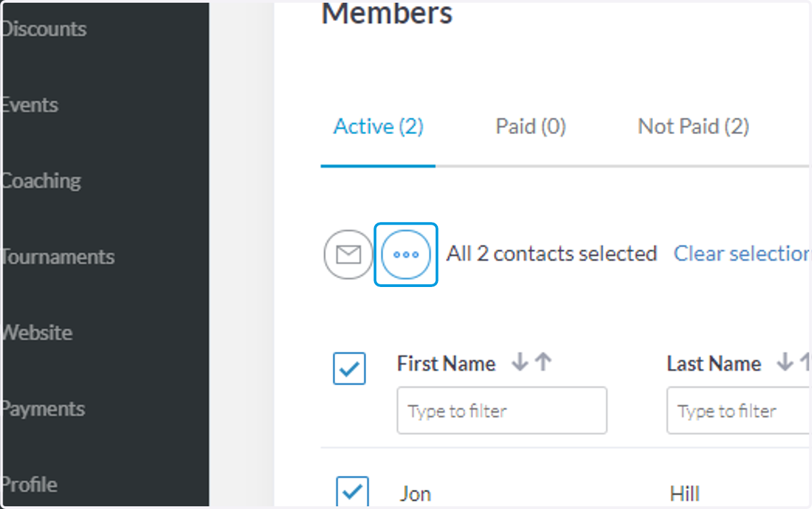The width and height of the screenshot is (812, 509).
Task: Sort Last Name descending with down arrow
Action: coord(785,363)
